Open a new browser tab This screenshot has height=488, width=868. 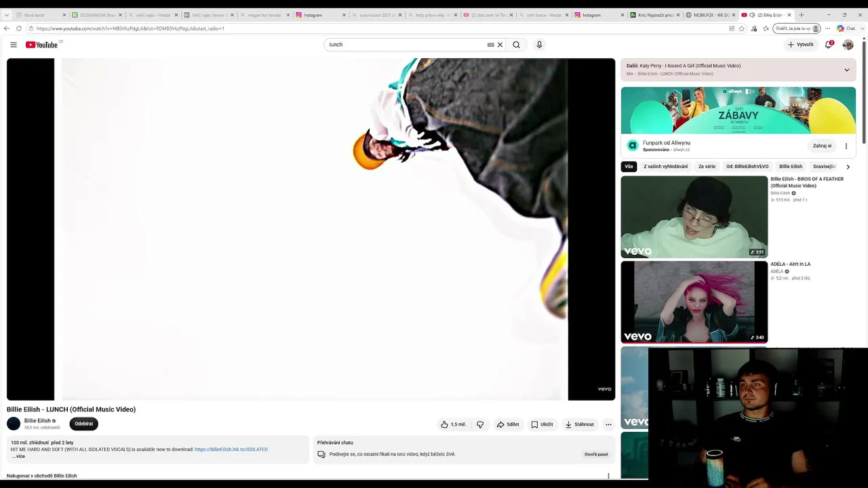pyautogui.click(x=802, y=15)
